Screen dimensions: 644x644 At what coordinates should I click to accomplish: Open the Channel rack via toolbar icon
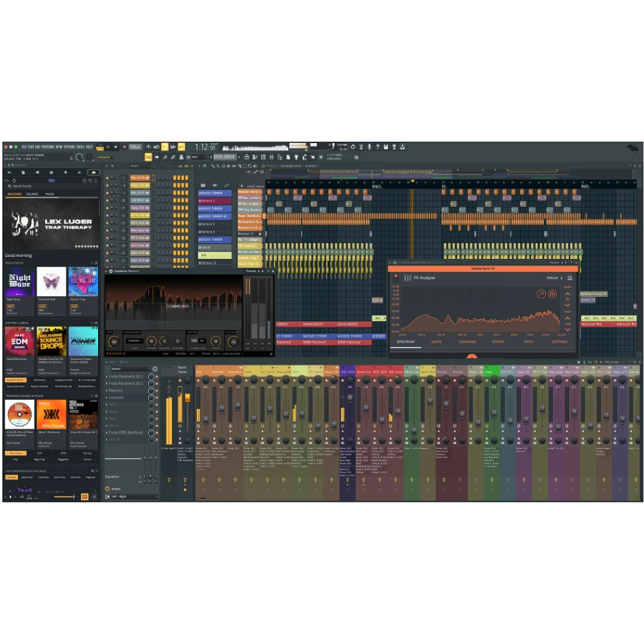[263, 157]
